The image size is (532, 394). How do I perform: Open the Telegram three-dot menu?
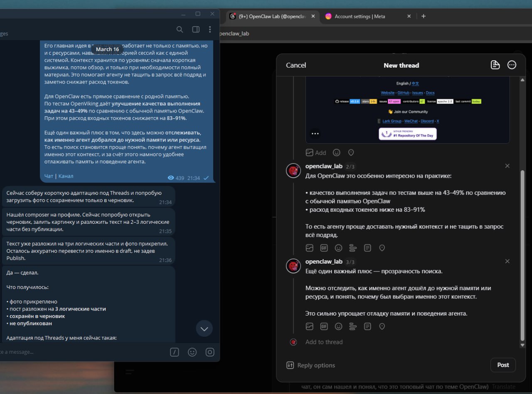click(210, 29)
